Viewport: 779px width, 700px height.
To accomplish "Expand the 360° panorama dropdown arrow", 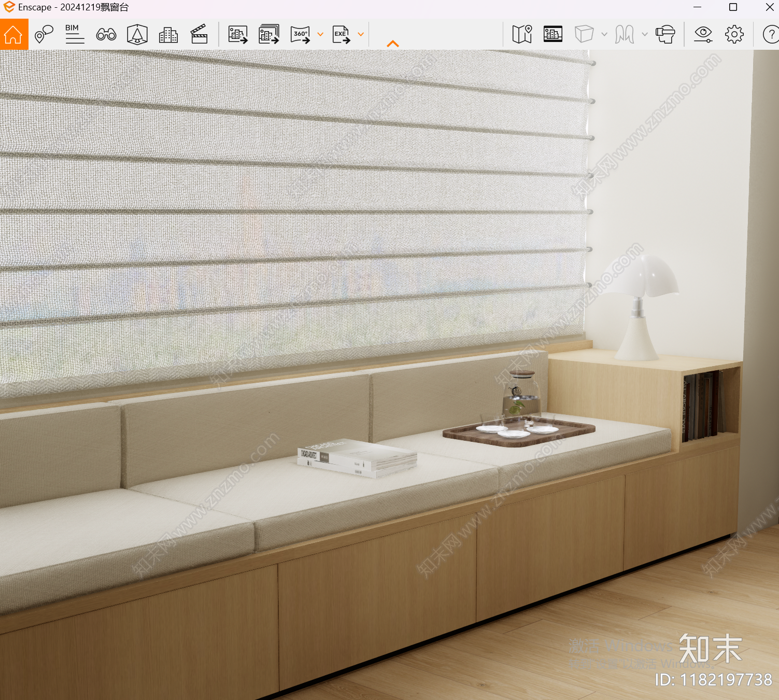I will coord(320,34).
